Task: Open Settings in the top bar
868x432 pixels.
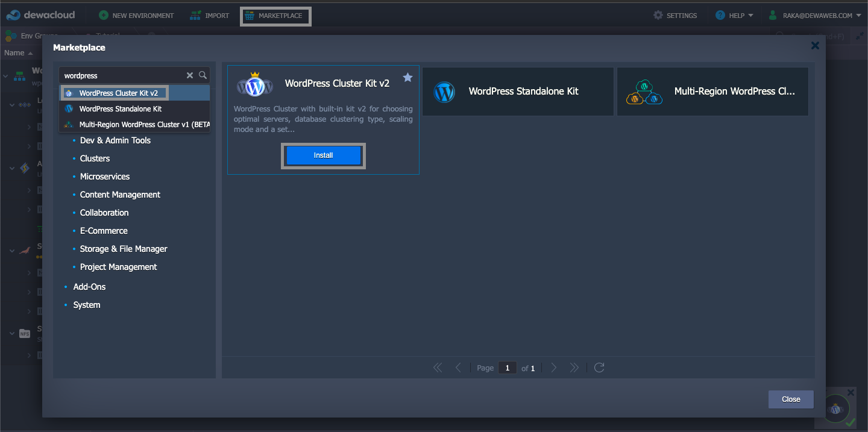Action: pos(676,16)
